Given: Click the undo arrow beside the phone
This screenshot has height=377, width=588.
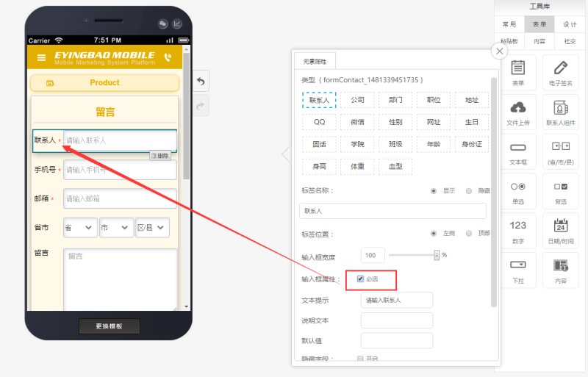Looking at the screenshot, I should 201,81.
